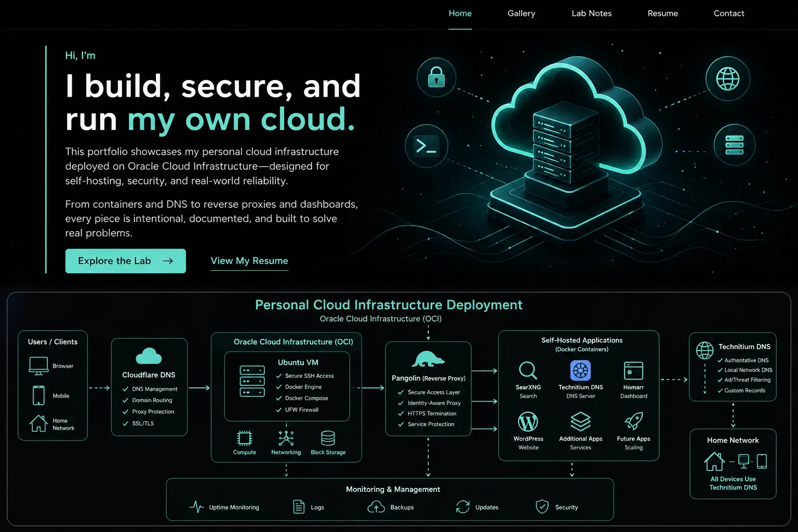Click the Homarr Dashboard window icon

633,370
